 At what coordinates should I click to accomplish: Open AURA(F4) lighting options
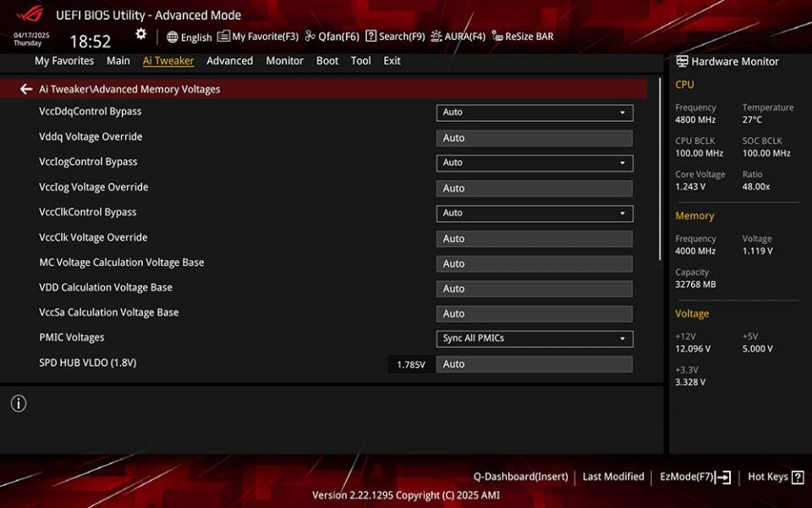[458, 36]
